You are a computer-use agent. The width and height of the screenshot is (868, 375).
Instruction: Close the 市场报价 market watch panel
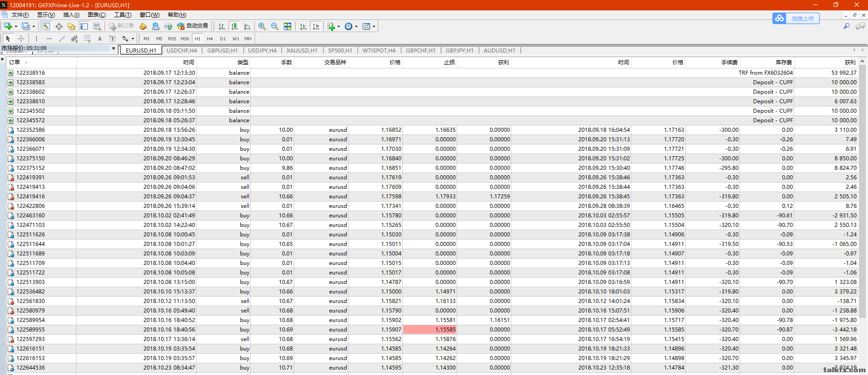(114, 48)
